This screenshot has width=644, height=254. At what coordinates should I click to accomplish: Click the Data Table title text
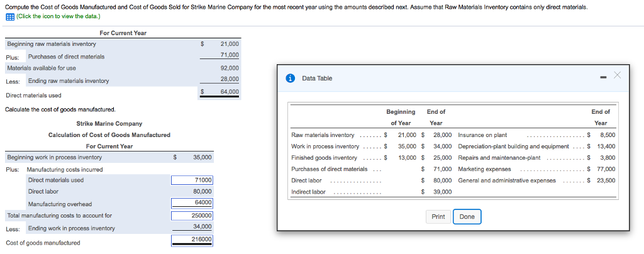click(x=317, y=79)
